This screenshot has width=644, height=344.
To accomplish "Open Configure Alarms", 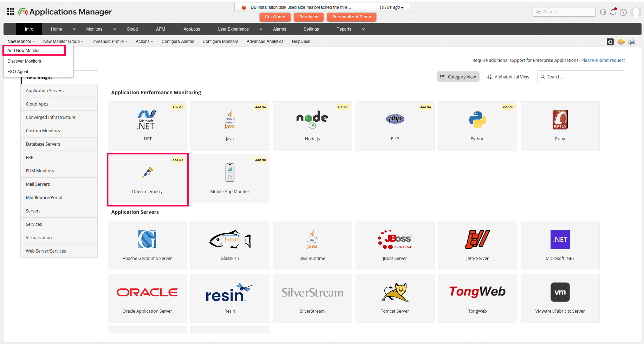I will 178,42.
